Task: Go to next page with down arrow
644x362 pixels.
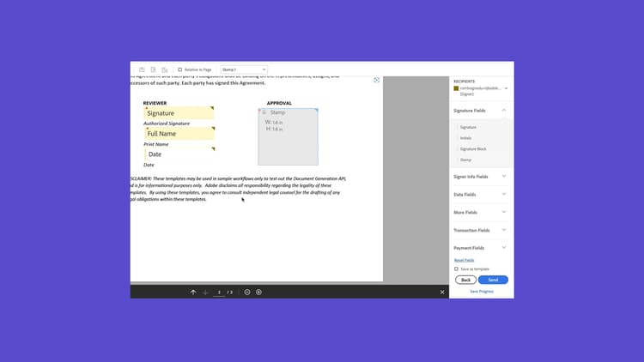Action: (205, 293)
